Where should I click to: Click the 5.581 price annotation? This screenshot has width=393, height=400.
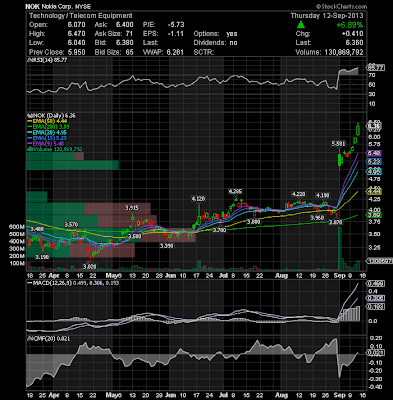[x=338, y=144]
